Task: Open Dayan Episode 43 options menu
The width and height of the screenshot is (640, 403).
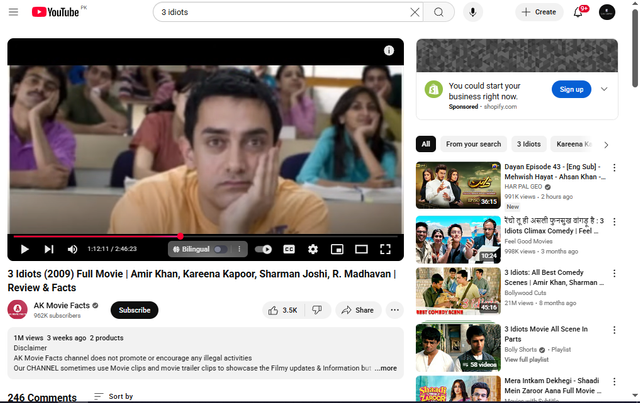Action: point(614,167)
